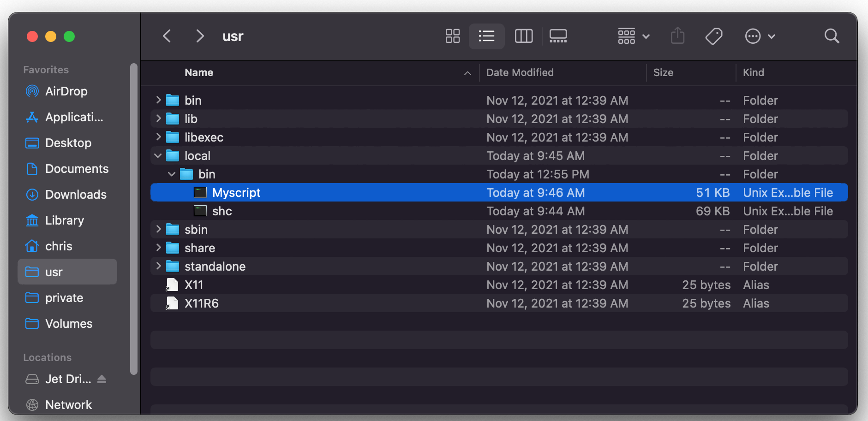This screenshot has height=421, width=868.
Task: Sort by the Date Modified column
Action: (520, 72)
